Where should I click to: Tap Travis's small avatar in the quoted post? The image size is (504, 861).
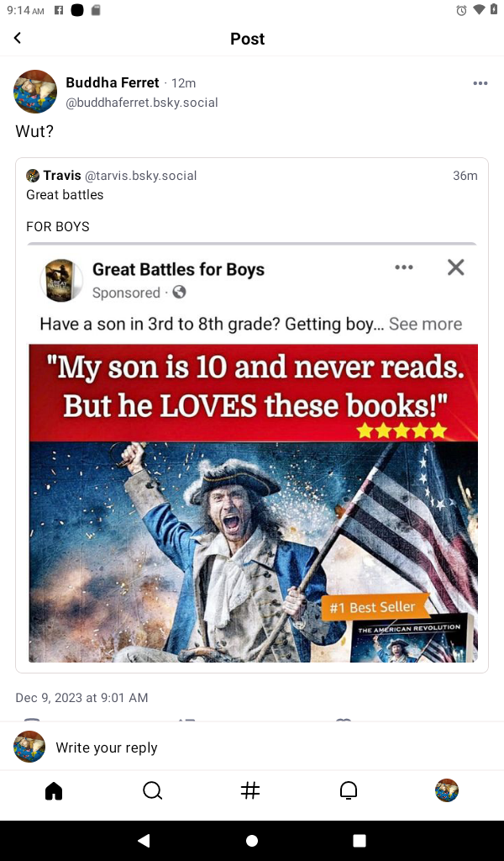tap(33, 176)
